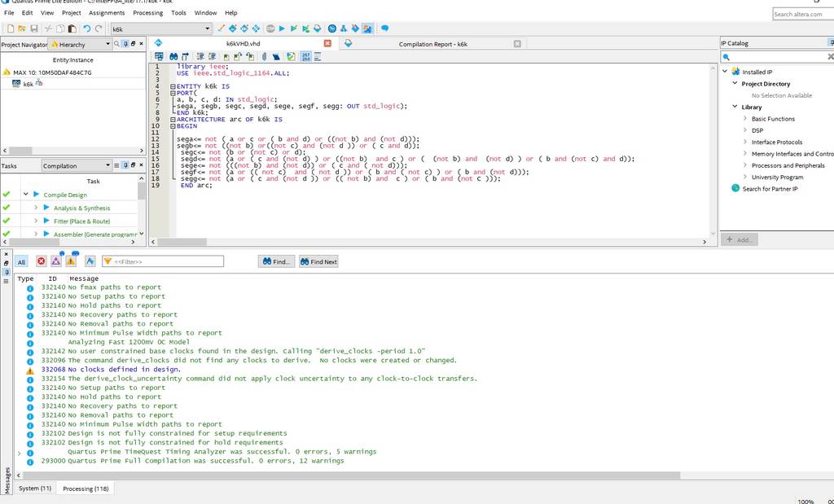Click the Undo arrow icon
Viewport: 834px width, 504px height.
coord(86,28)
